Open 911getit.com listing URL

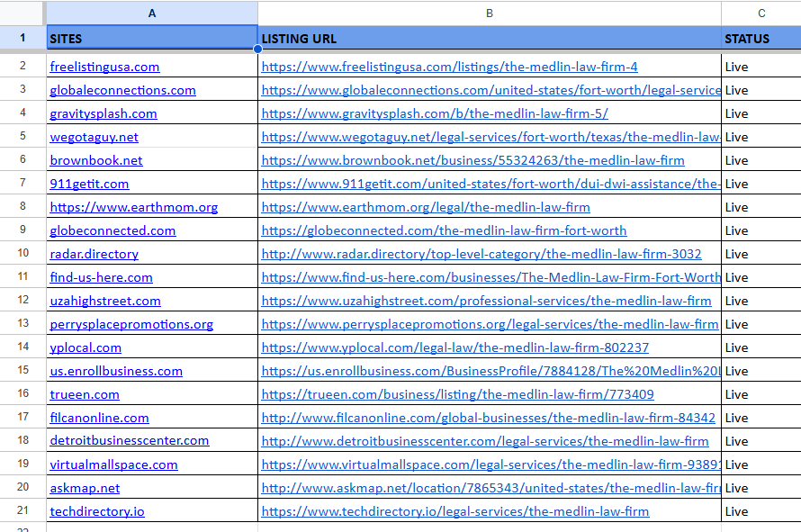[490, 184]
